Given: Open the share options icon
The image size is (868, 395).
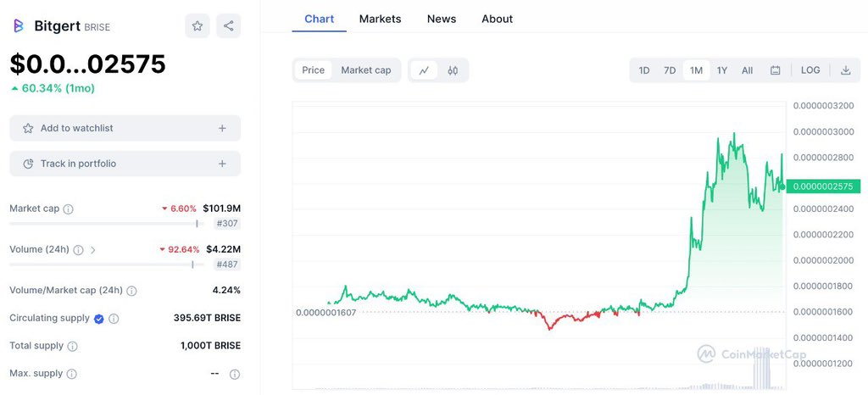Looking at the screenshot, I should (x=228, y=25).
